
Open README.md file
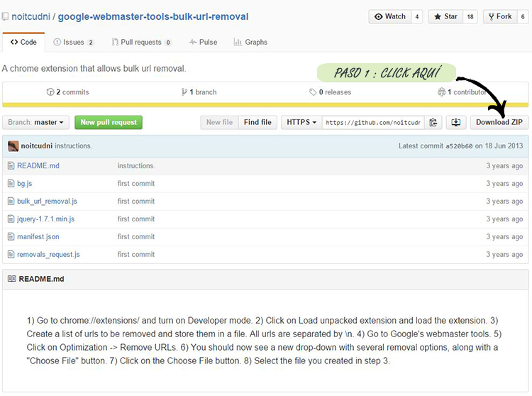pos(38,165)
